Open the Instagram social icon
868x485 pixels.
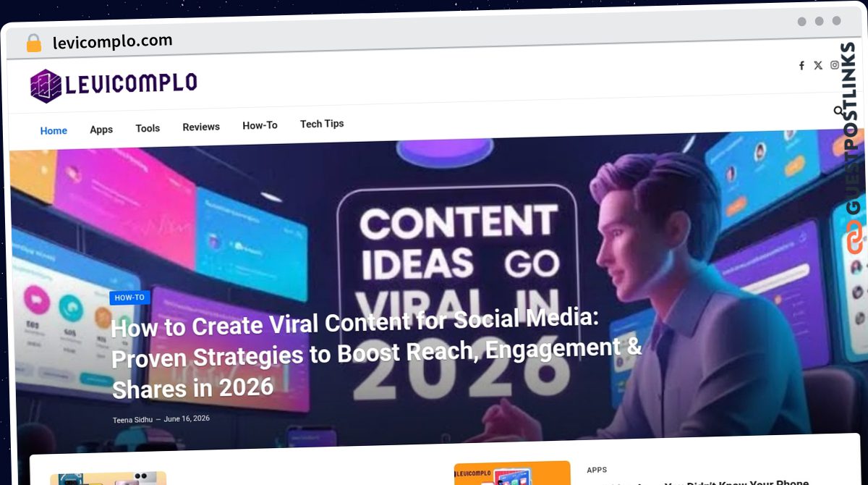pyautogui.click(x=835, y=64)
